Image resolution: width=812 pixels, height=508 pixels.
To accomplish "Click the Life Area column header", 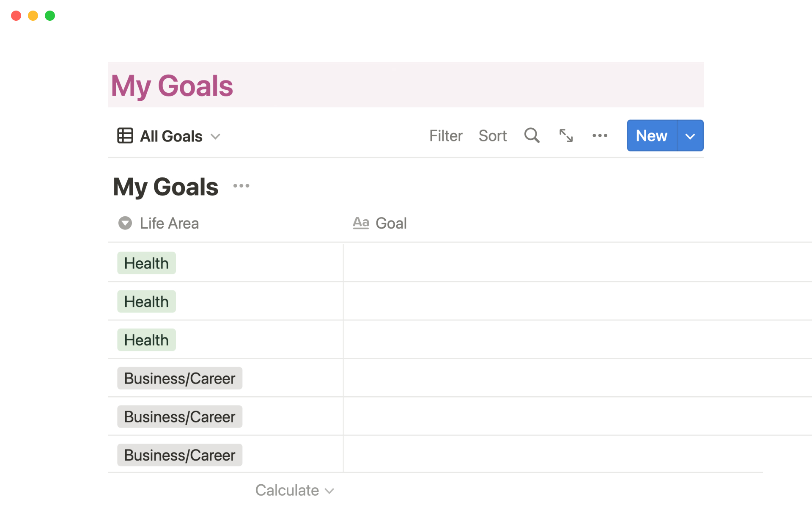I will [x=169, y=223].
